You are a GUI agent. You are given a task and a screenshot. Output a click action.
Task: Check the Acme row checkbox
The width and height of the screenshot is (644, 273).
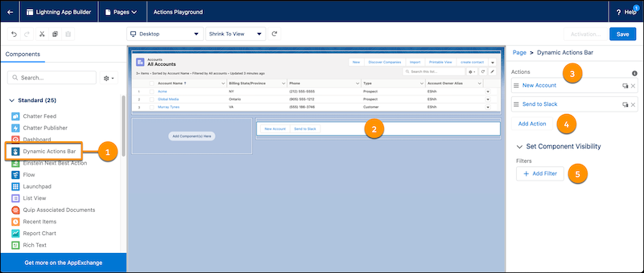[152, 91]
